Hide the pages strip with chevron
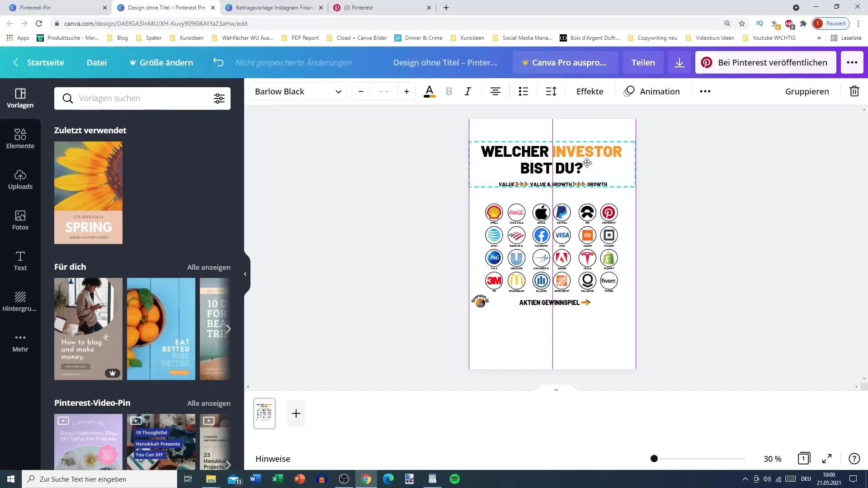 point(556,389)
